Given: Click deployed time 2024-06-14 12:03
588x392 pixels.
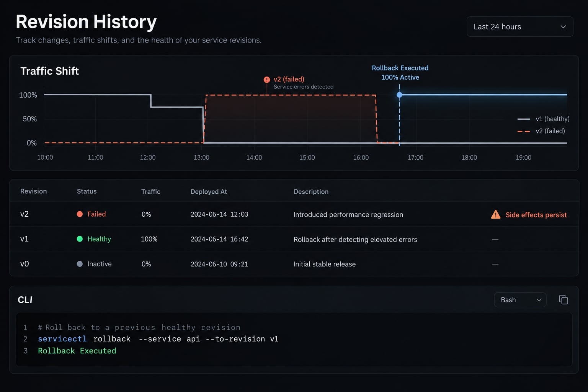Looking at the screenshot, I should [x=219, y=214].
